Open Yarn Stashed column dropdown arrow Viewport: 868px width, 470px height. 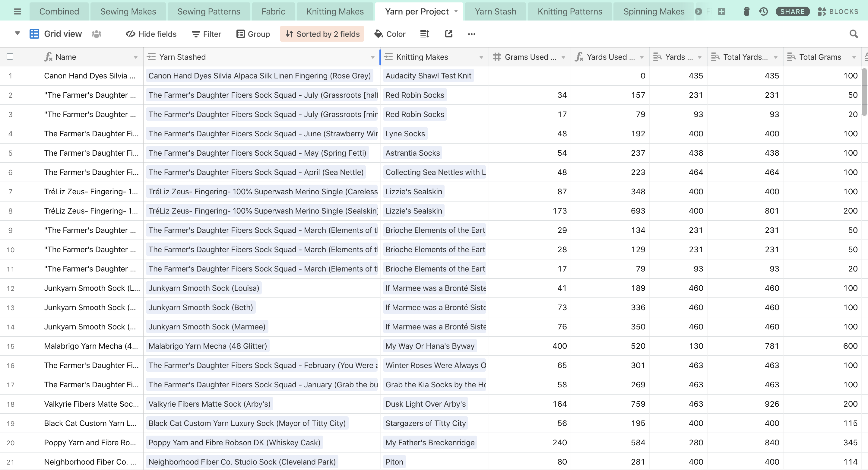(373, 57)
